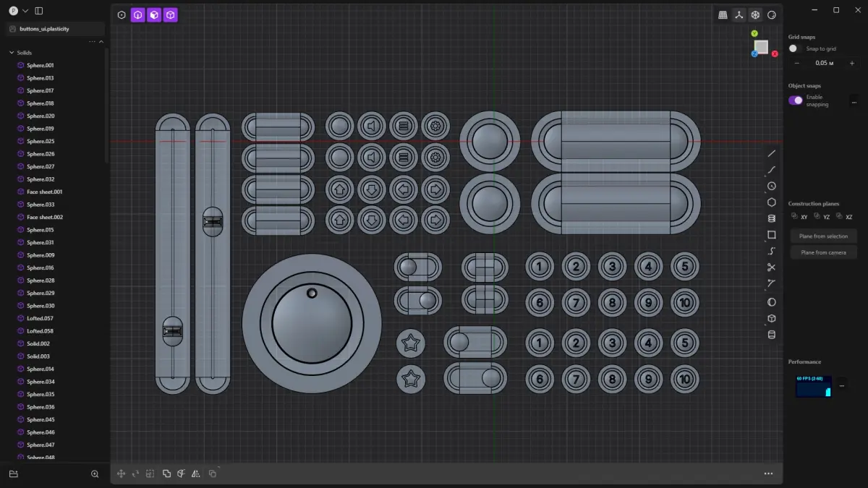Select the Line tool

772,153
